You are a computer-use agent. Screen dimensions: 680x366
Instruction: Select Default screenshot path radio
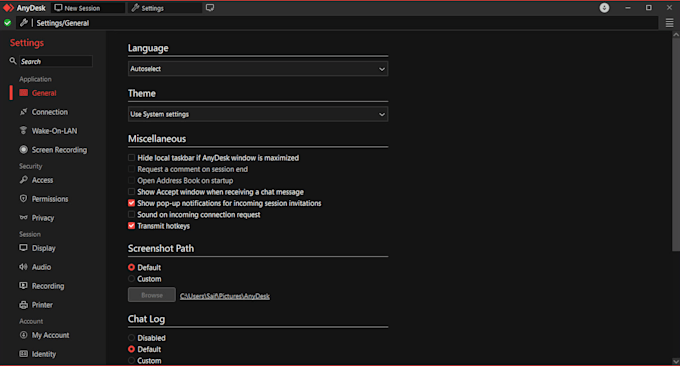131,267
